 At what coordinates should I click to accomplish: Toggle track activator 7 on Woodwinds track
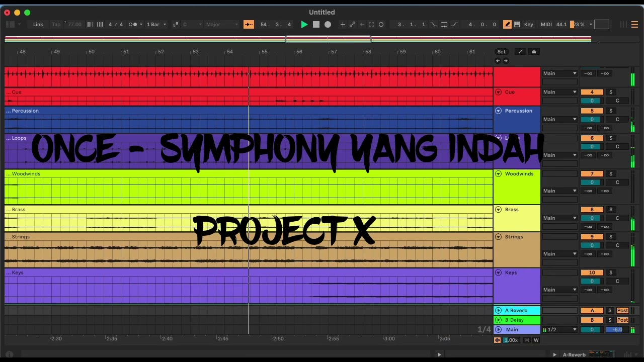click(592, 173)
